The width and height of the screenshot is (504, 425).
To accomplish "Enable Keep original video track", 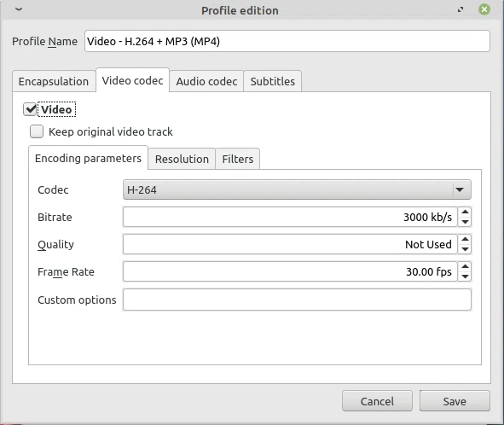I will (37, 131).
